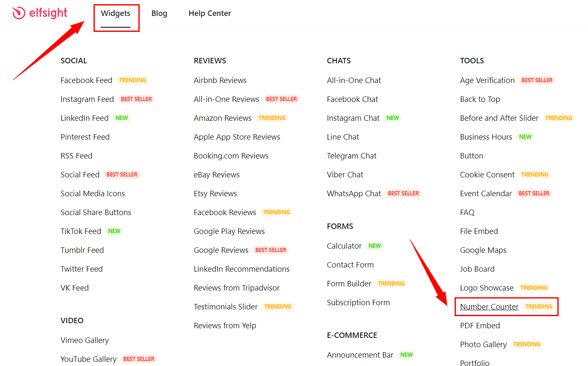Open Instagram Chat widget
This screenshot has width=588, height=366.
353,118
